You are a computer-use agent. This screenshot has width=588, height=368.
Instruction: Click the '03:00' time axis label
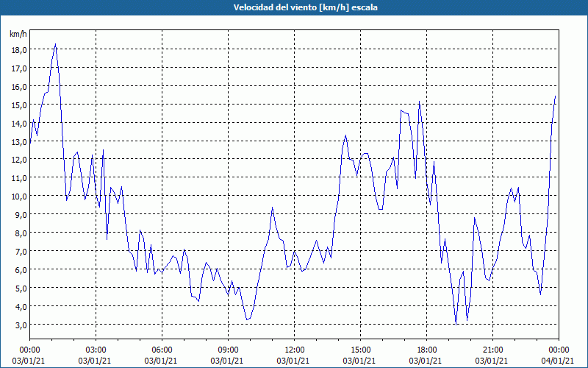click(x=96, y=350)
